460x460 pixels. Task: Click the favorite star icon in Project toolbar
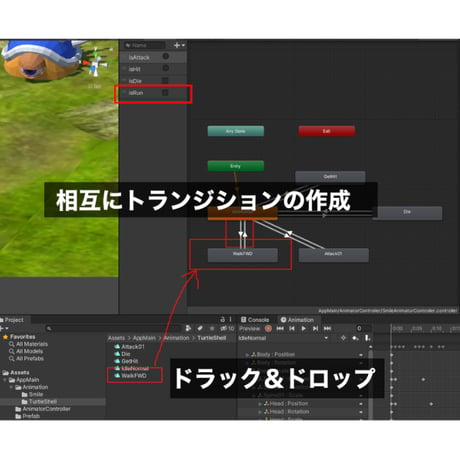[212, 328]
